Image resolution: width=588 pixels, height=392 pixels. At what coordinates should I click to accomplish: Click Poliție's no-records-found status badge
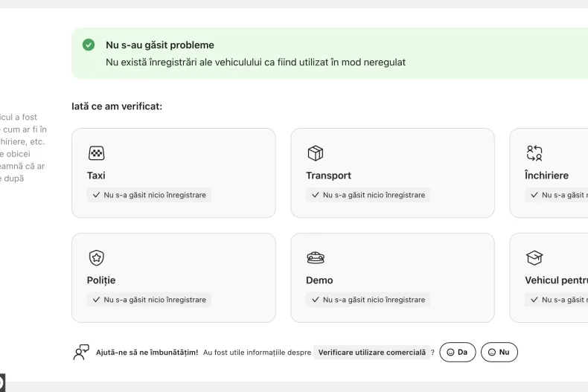(x=149, y=300)
